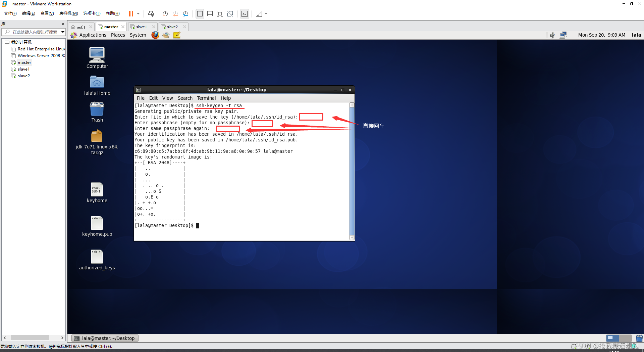Collapse the 我的计算机 tree node
Viewport: 644px width, 352px height.
point(3,42)
